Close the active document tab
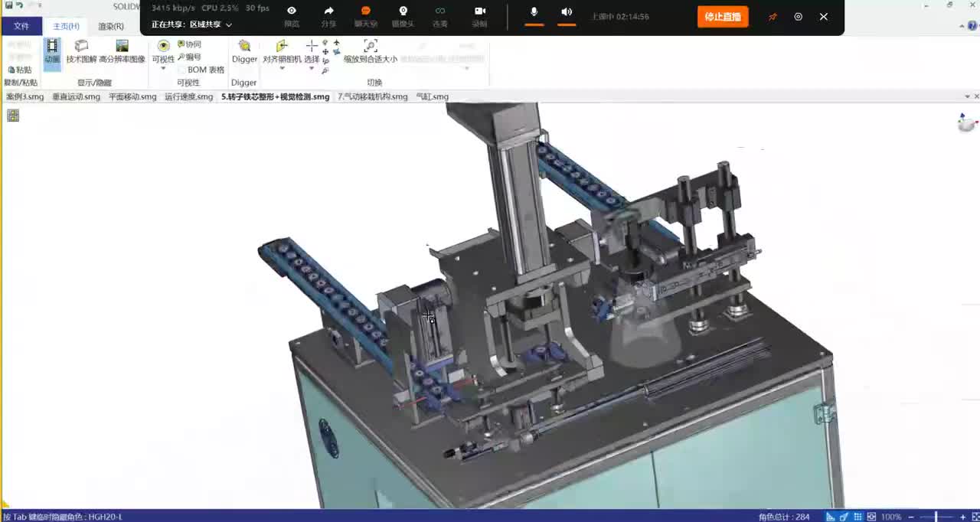Viewport: 980px width, 522px height. pyautogui.click(x=976, y=96)
